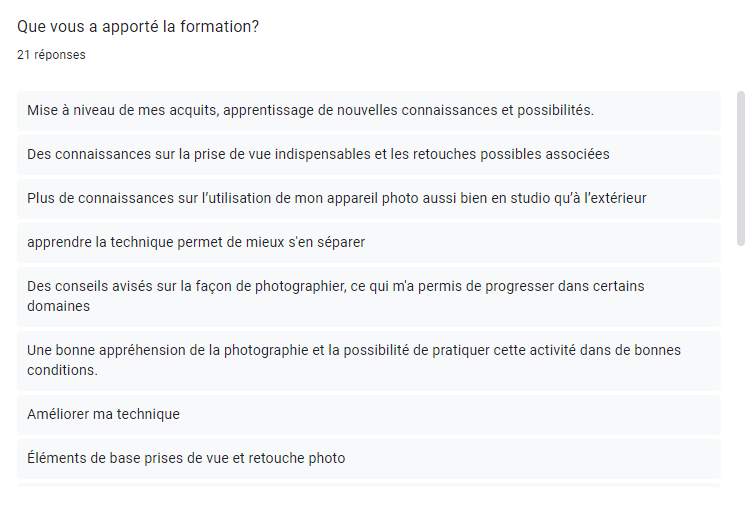Image resolution: width=752 pixels, height=505 pixels.
Task: Click the "21 réponses" count label
Action: point(51,55)
